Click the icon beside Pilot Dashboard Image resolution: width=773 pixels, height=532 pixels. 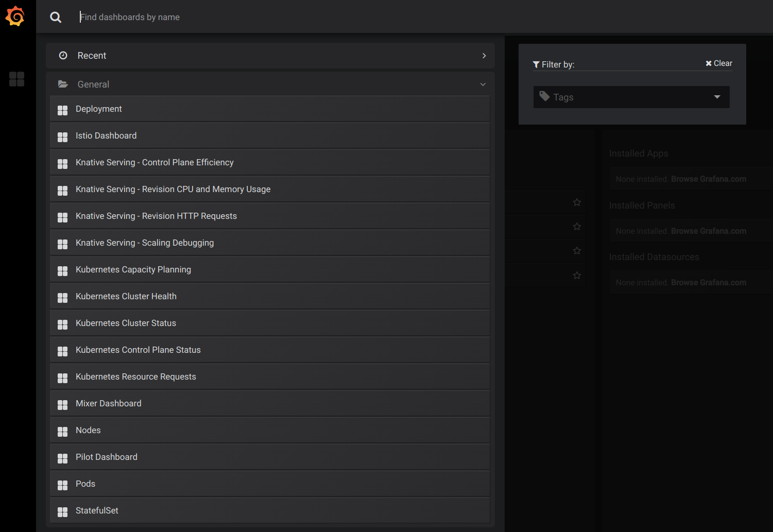point(62,458)
